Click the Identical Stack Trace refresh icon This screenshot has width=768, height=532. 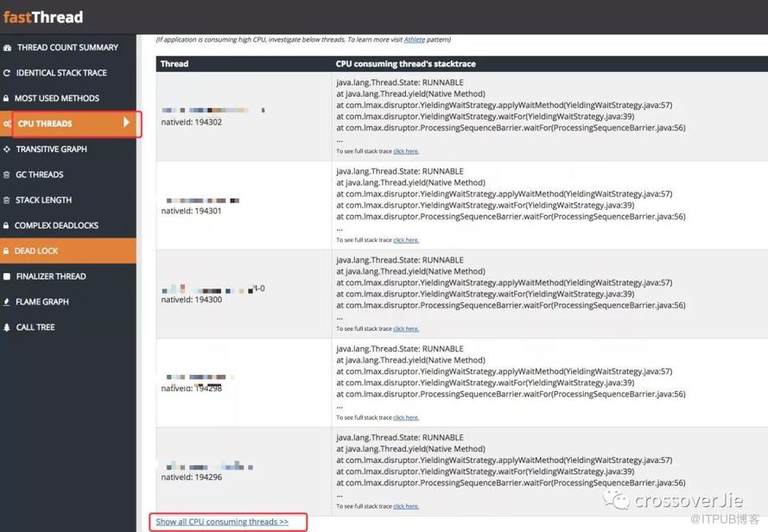[6, 73]
